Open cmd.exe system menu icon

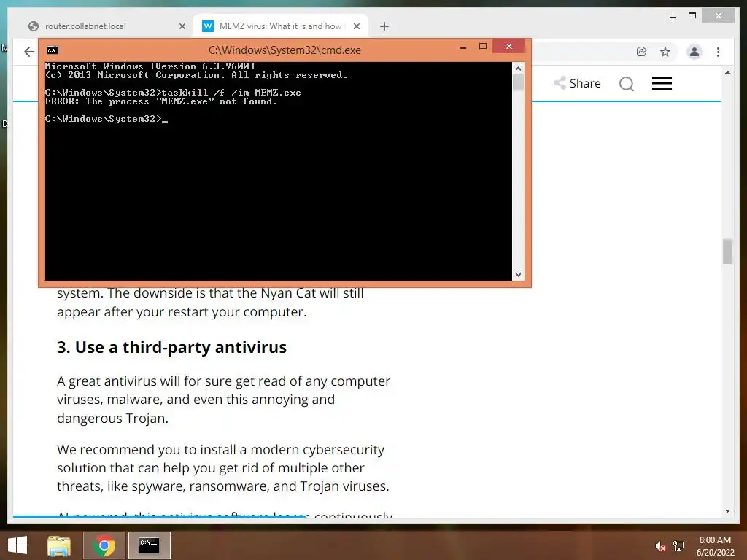(53, 50)
